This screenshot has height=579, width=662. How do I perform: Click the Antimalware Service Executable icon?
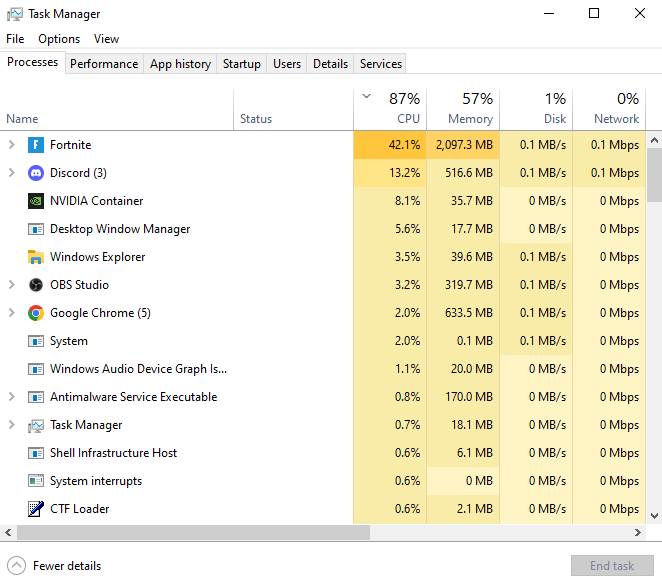(36, 397)
